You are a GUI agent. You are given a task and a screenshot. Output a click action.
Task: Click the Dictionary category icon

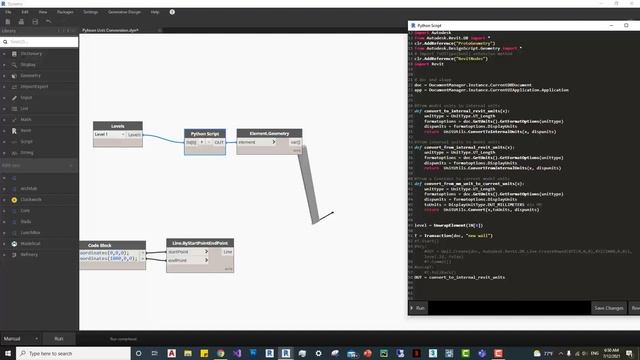pos(14,53)
